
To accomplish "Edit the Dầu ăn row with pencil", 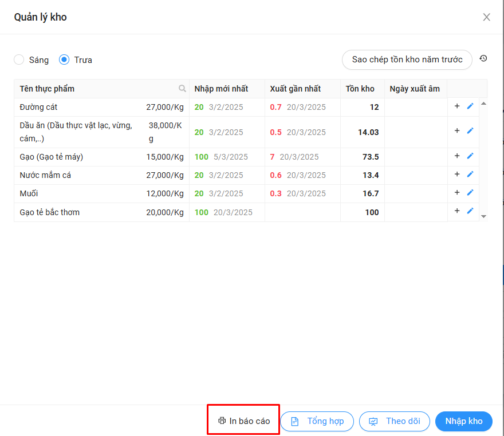I will click(470, 130).
